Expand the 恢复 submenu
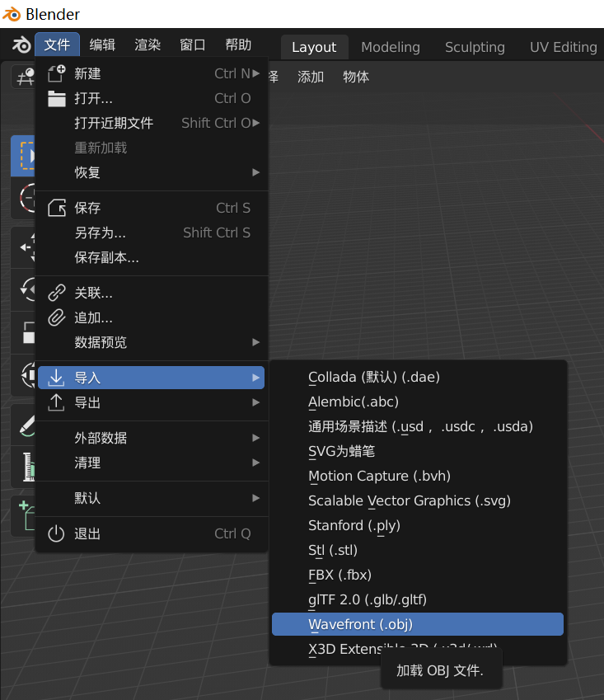 pyautogui.click(x=152, y=172)
